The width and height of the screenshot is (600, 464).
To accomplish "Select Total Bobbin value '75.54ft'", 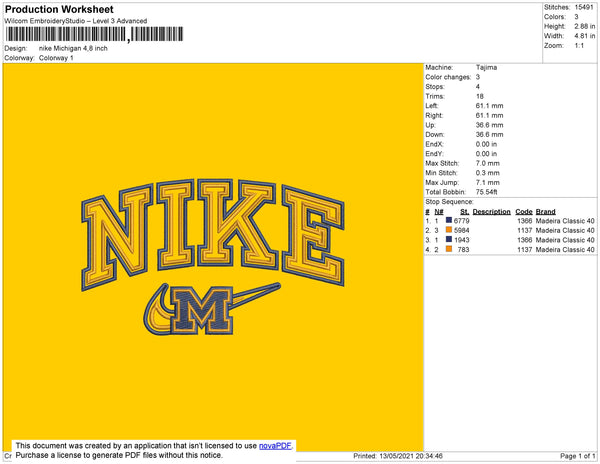I will [486, 192].
